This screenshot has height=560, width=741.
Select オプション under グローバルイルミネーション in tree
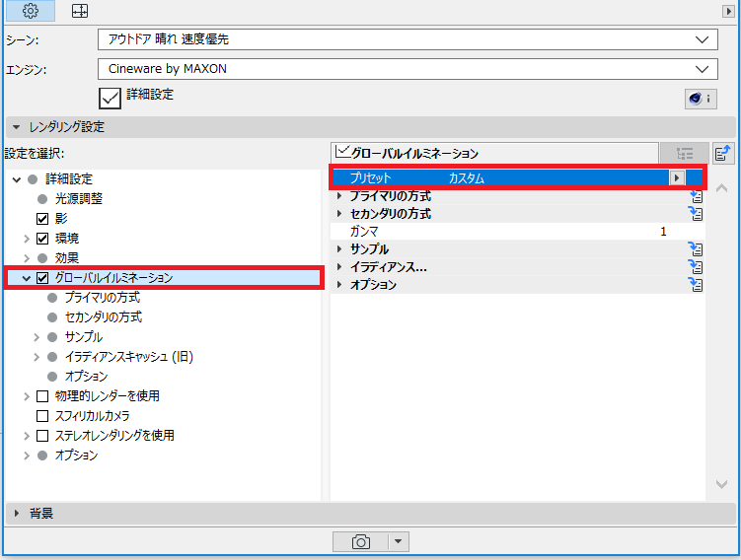point(86,377)
